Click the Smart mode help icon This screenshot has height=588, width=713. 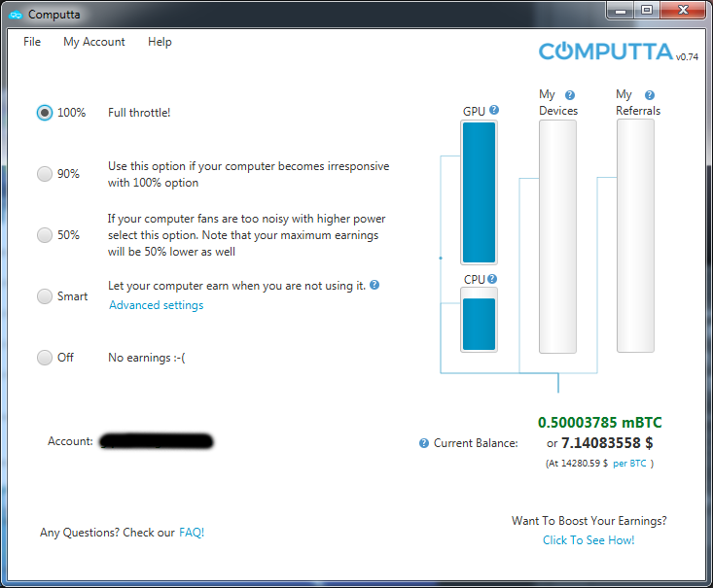pos(374,285)
